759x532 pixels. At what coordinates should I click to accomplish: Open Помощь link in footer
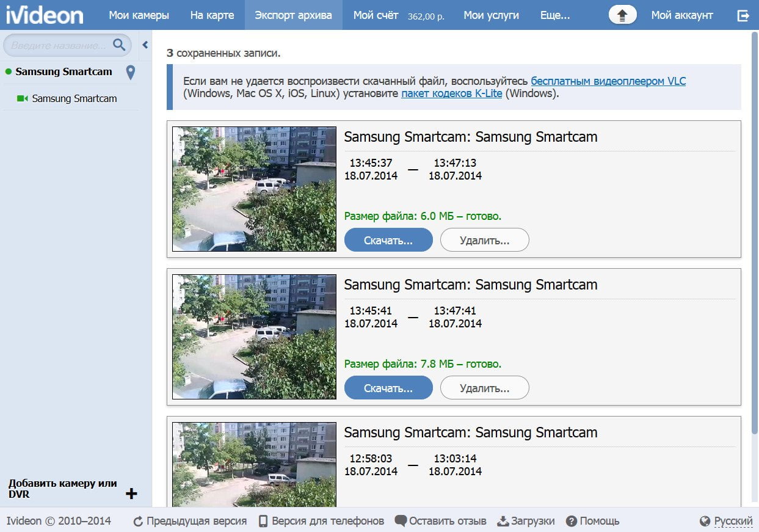pyautogui.click(x=600, y=521)
